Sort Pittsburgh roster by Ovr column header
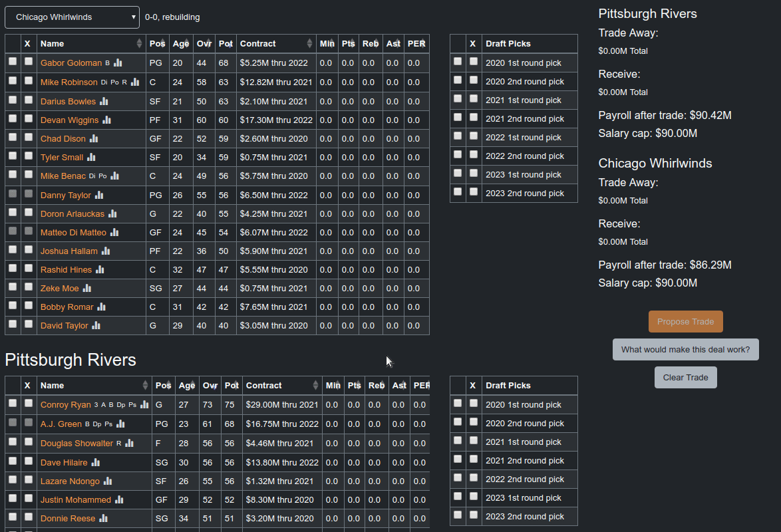 point(210,386)
